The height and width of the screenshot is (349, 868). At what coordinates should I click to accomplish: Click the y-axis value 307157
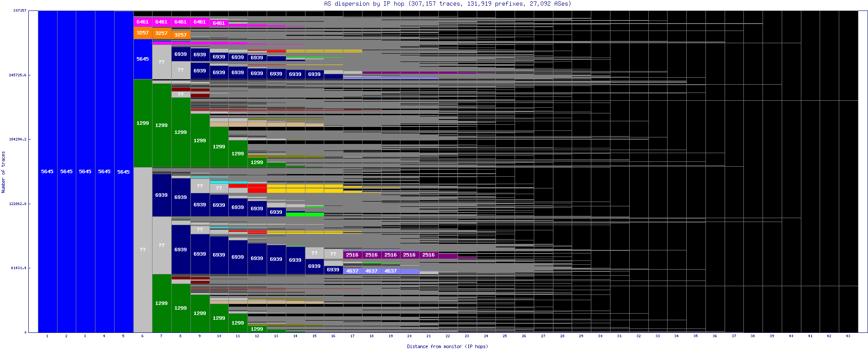[19, 10]
